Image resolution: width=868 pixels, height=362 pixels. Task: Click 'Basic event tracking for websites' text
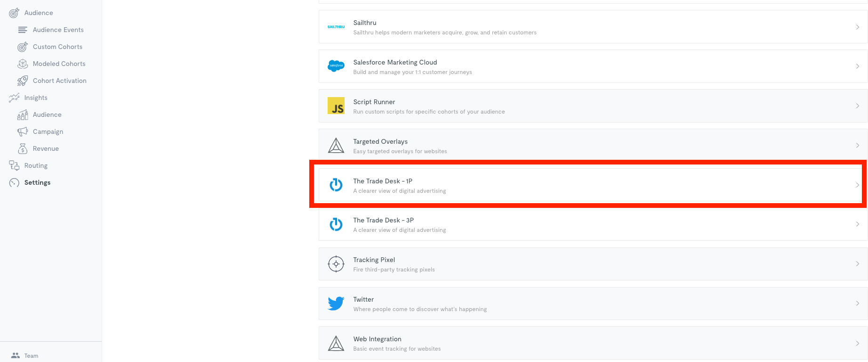tap(397, 349)
